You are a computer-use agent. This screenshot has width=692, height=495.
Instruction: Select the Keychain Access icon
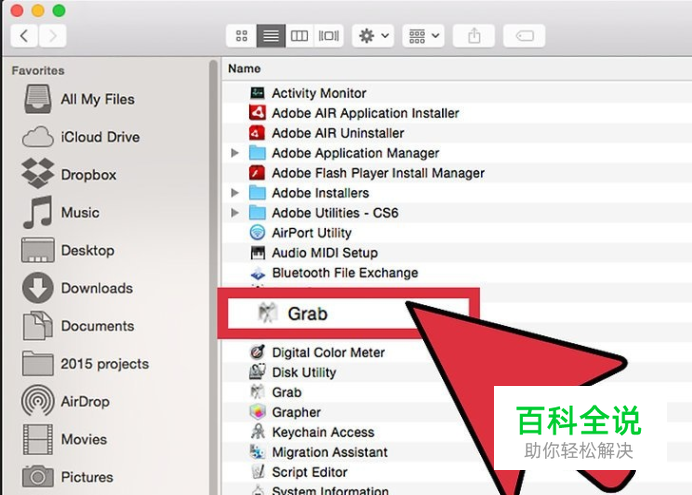pos(258,431)
